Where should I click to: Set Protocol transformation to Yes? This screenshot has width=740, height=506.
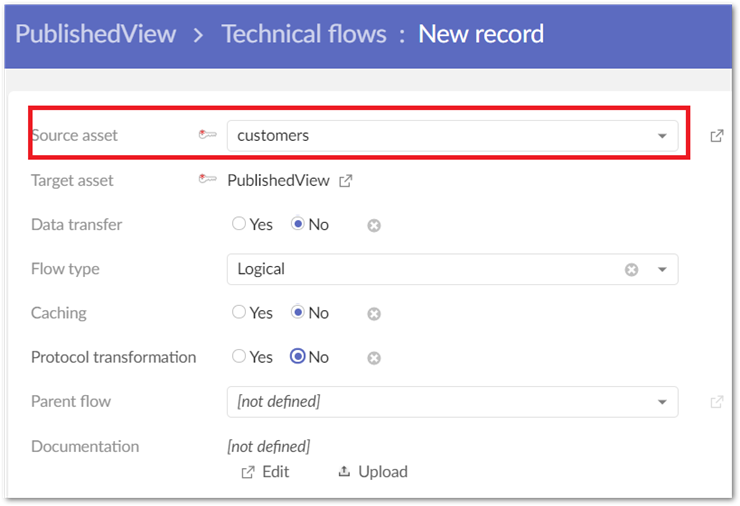[239, 356]
